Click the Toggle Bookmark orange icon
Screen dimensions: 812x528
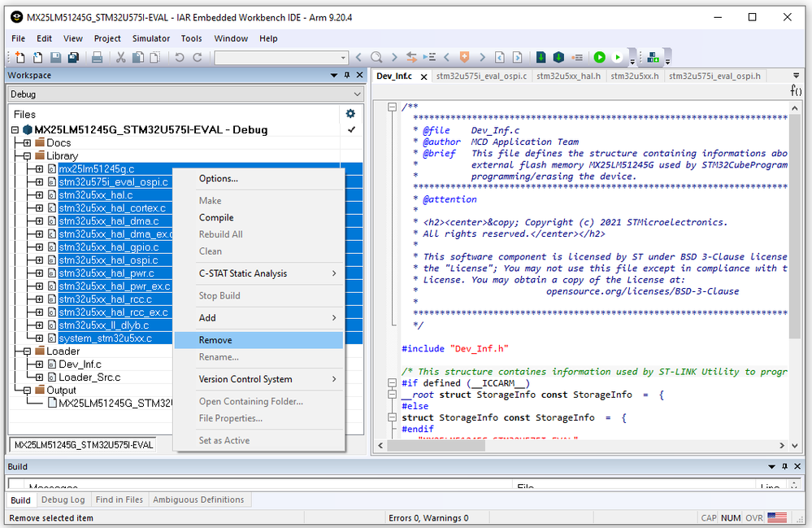pyautogui.click(x=464, y=57)
